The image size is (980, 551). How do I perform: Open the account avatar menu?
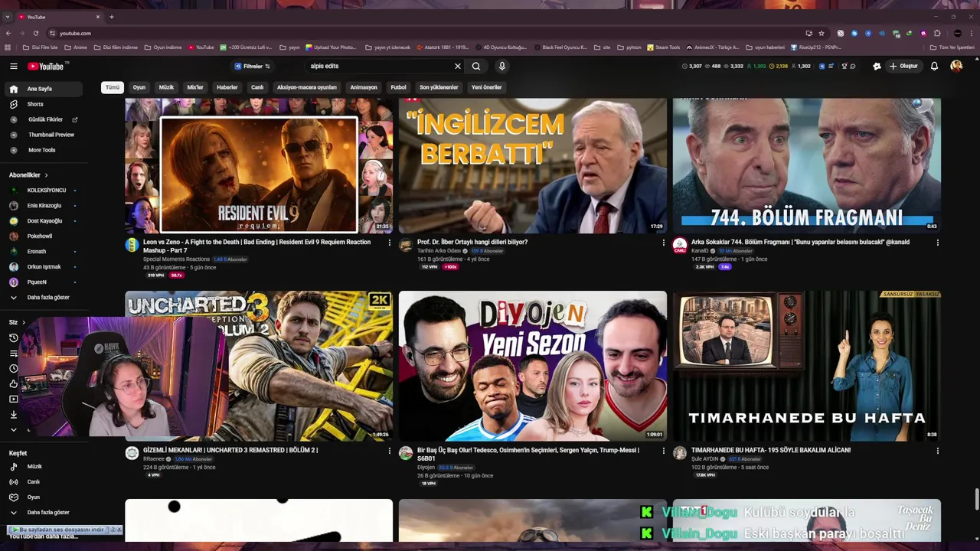(956, 67)
